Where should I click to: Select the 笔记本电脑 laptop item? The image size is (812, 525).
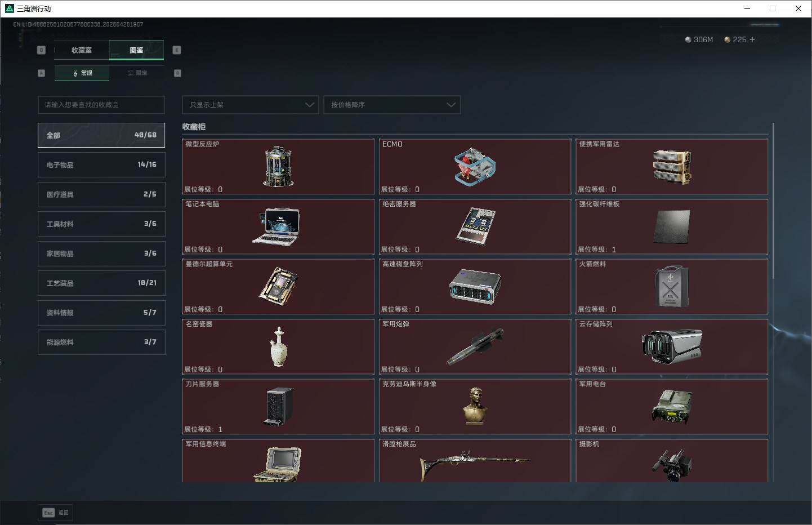pos(278,226)
